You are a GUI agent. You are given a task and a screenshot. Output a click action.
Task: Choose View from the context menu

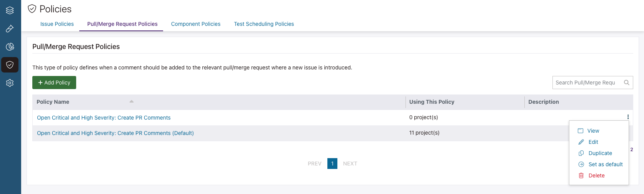(593, 131)
